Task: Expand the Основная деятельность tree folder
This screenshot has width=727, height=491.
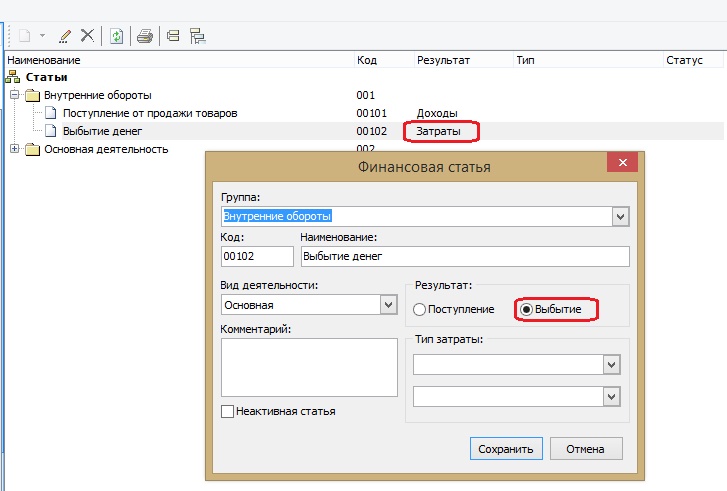Action: pos(14,149)
